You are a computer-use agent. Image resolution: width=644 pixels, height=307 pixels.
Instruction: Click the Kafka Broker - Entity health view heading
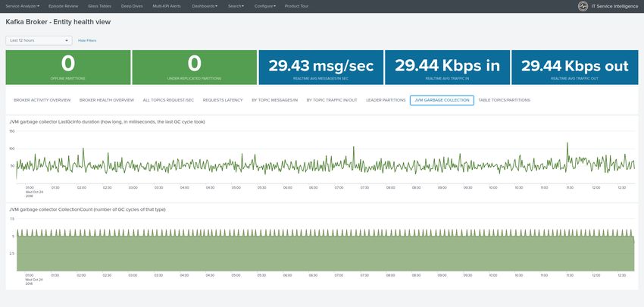(58, 22)
